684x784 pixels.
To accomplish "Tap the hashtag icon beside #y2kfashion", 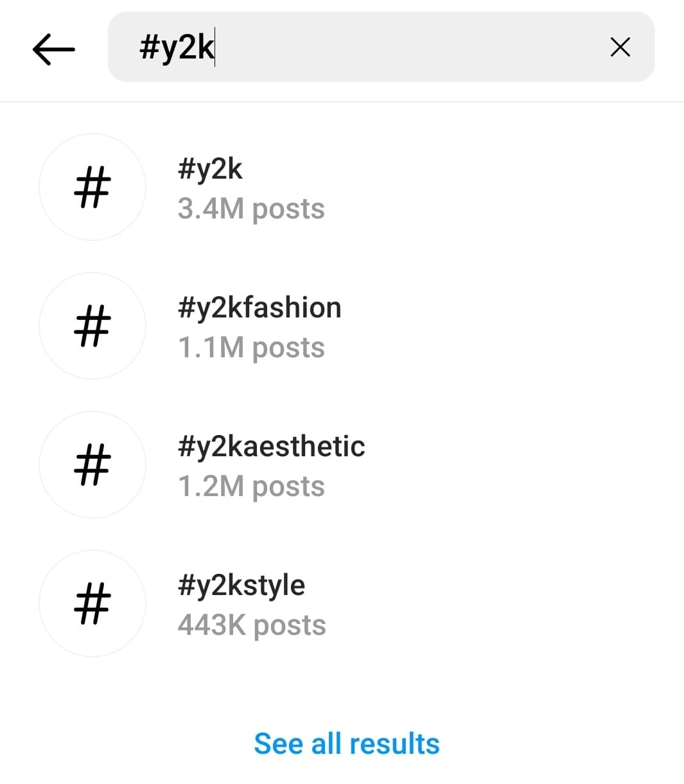I will (92, 326).
